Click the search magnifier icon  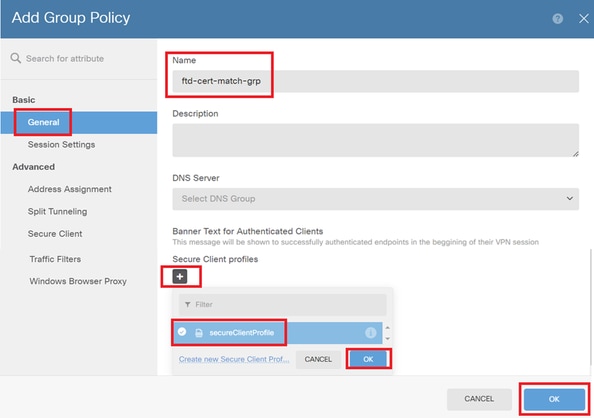16,58
